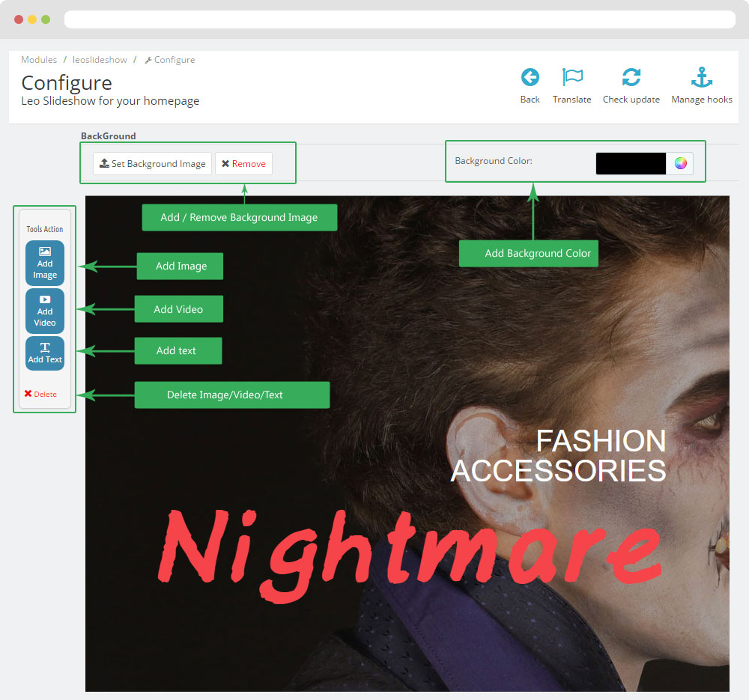This screenshot has width=749, height=700.
Task: Remove the background image
Action: point(243,164)
